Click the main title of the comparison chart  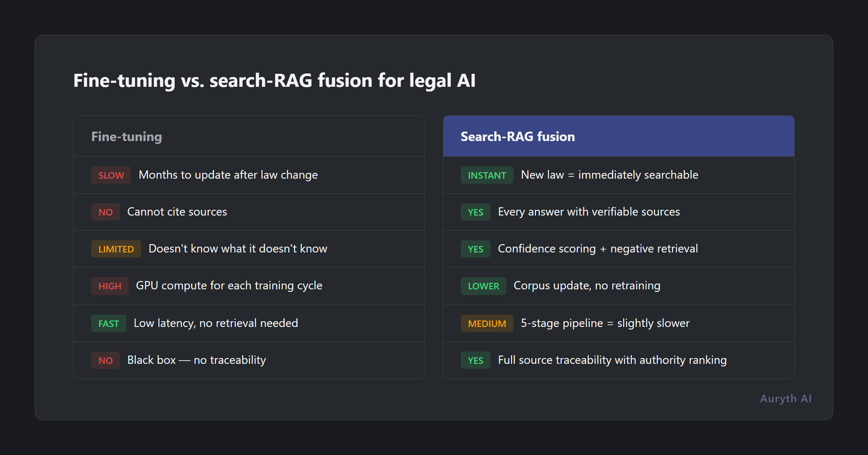pos(274,80)
